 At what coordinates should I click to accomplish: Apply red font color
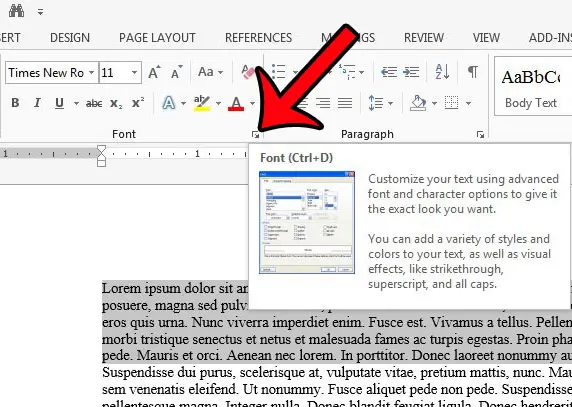click(236, 103)
